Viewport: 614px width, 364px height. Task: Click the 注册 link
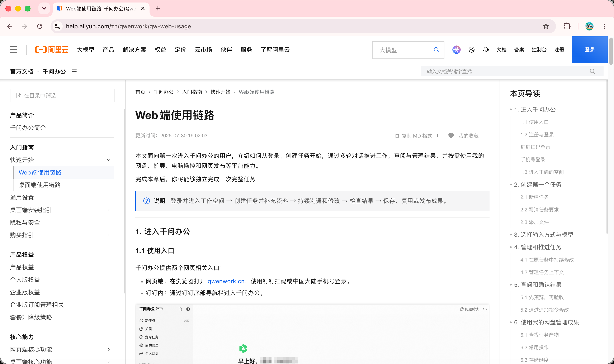coord(559,50)
